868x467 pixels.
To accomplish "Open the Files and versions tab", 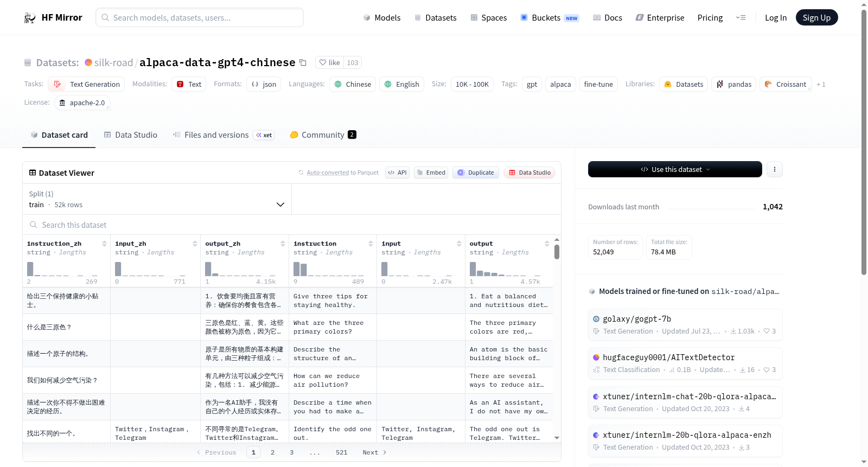I will click(224, 135).
